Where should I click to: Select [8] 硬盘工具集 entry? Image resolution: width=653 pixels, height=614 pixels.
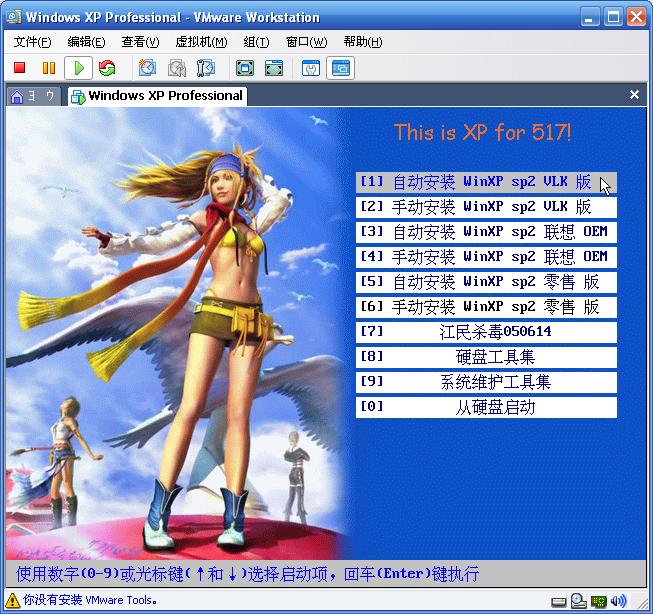coord(486,357)
